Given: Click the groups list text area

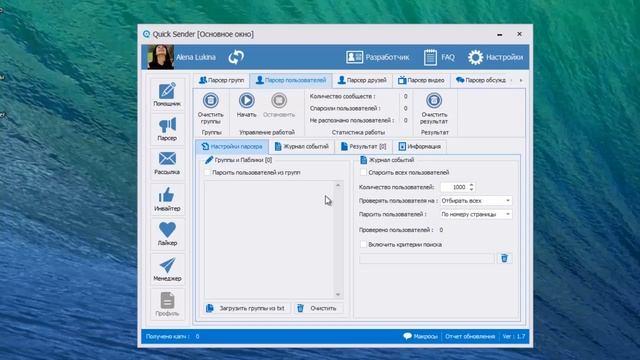Looking at the screenshot, I should [x=269, y=240].
